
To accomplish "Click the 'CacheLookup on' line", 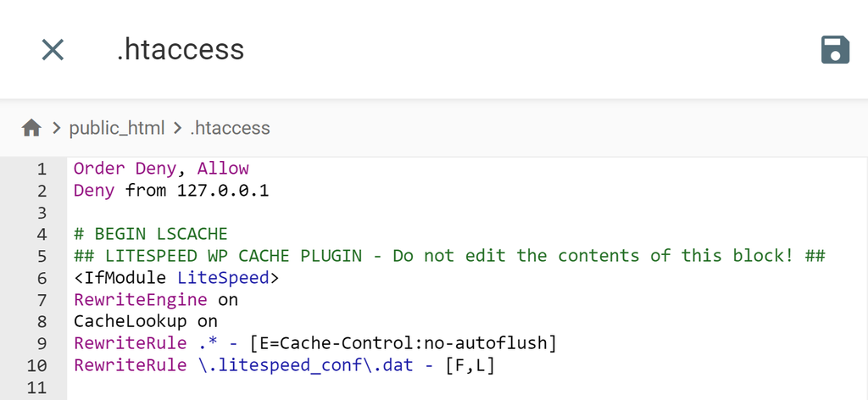I will tap(146, 321).
